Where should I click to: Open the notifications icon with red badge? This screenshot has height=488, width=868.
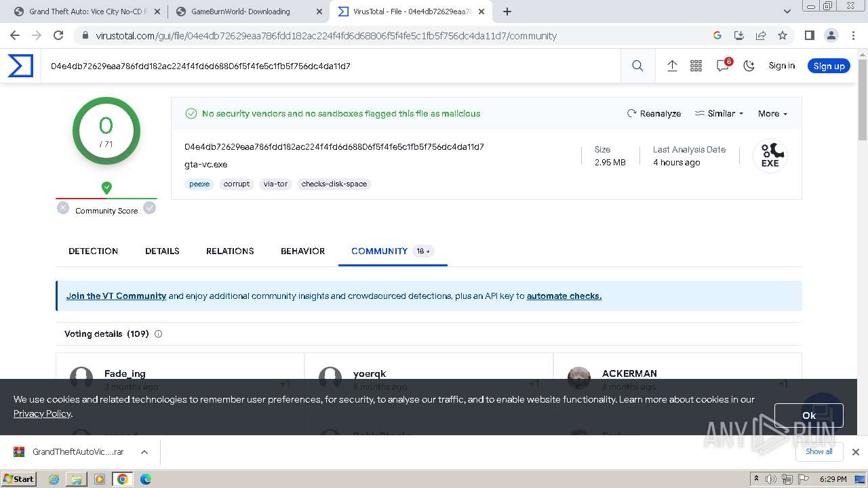[723, 65]
